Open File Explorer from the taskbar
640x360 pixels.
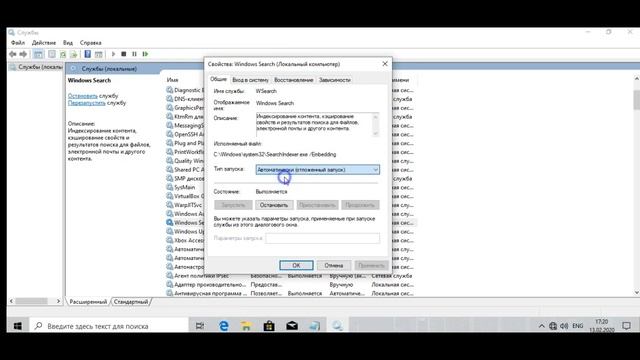[246, 326]
